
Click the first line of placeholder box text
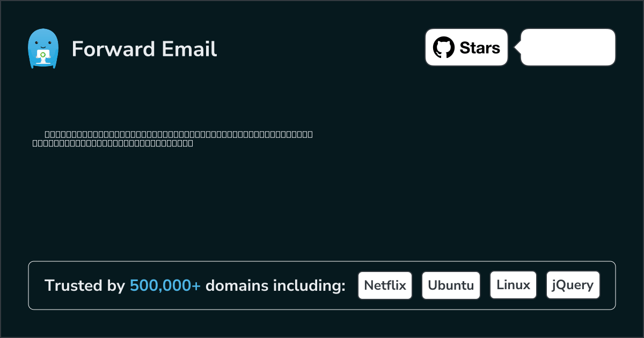click(178, 134)
